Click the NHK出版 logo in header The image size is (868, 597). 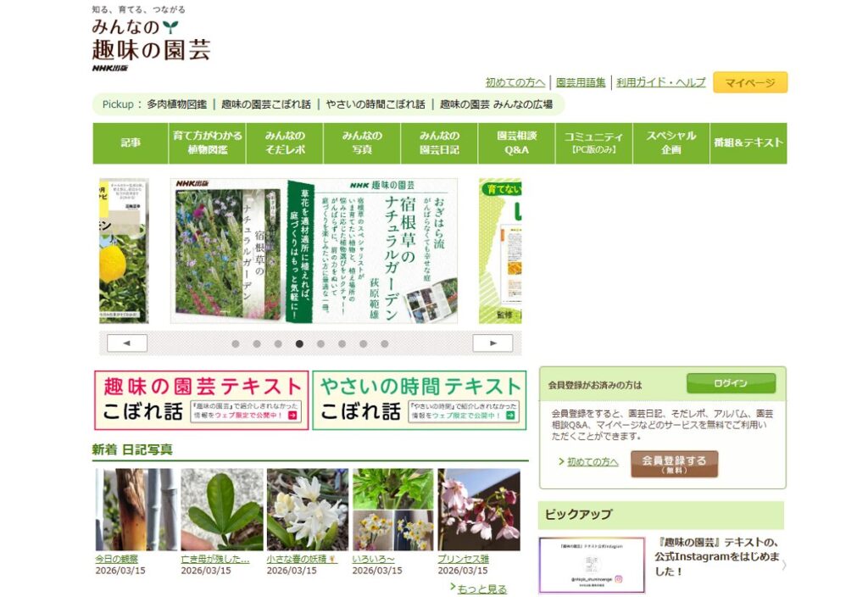(110, 68)
